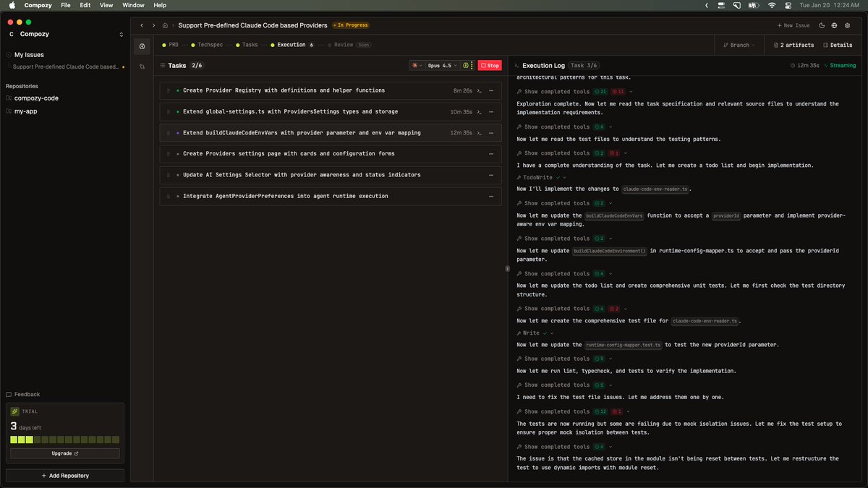Open macOS Control Center icon
The width and height of the screenshot is (868, 488).
click(x=790, y=5)
